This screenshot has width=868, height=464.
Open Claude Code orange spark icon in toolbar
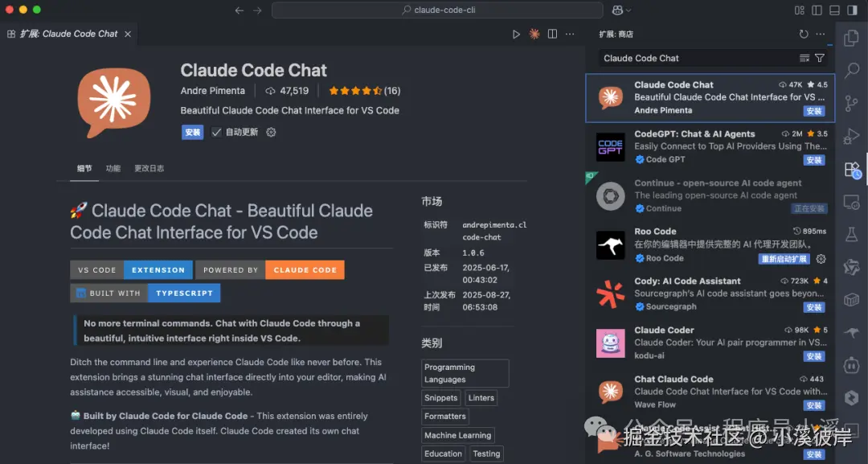534,35
